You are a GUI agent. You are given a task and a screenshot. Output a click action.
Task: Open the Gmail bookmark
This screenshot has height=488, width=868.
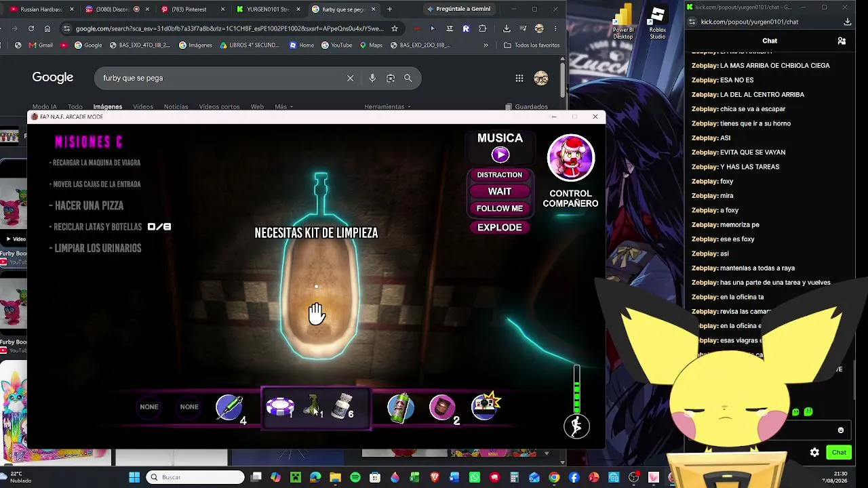pyautogui.click(x=39, y=45)
